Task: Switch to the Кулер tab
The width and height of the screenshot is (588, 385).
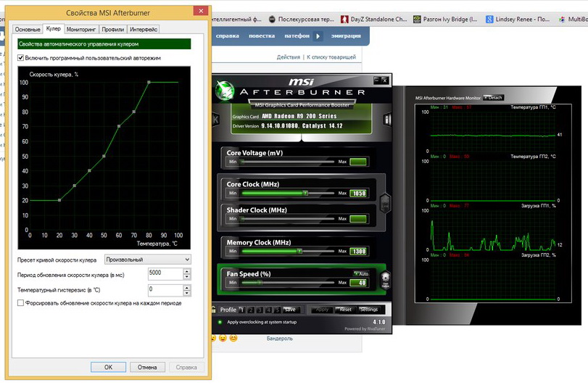Action: 53,28
